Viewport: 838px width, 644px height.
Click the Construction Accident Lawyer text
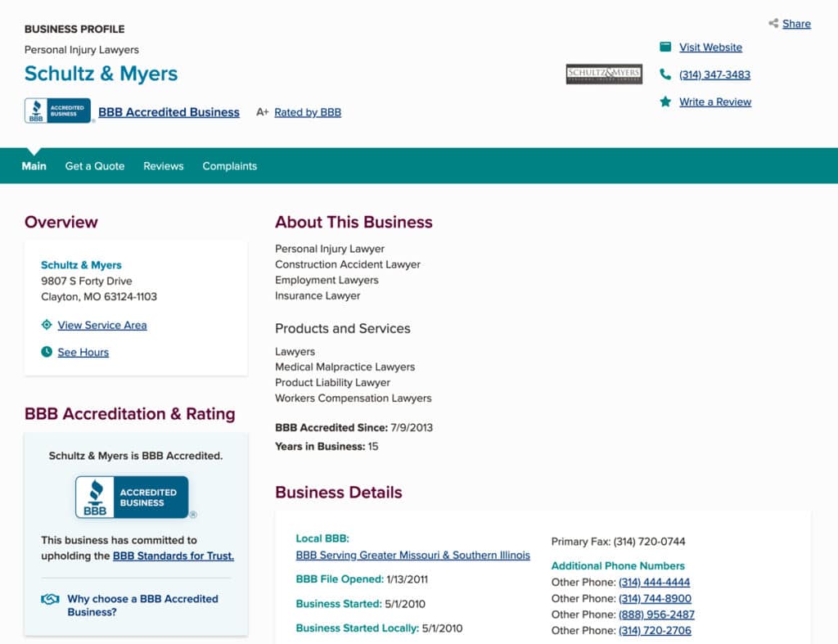coord(347,264)
